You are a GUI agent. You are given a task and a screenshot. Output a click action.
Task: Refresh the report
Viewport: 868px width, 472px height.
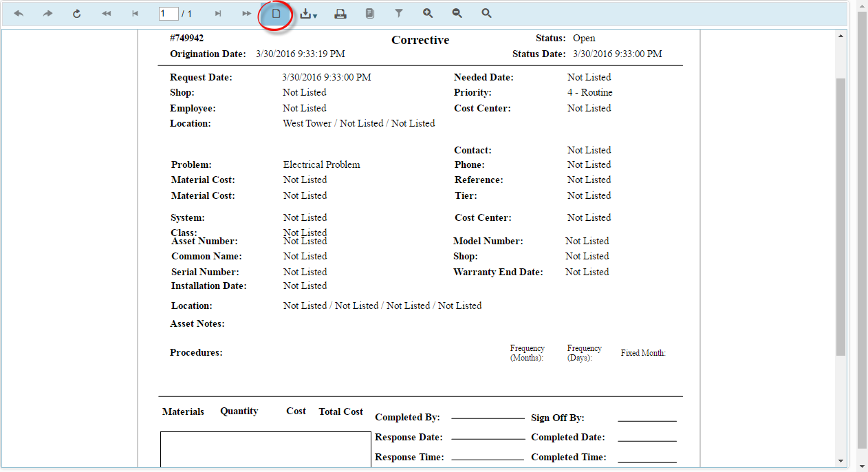tap(77, 14)
